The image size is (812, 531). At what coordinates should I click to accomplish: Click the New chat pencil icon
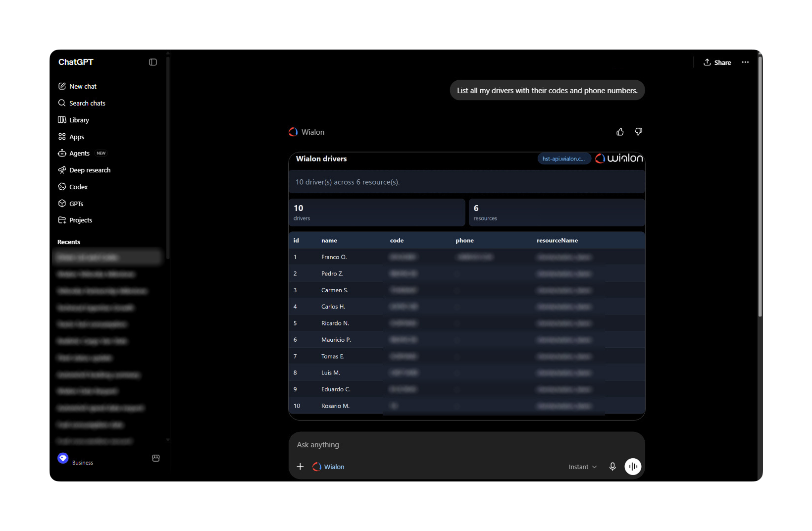coord(62,86)
